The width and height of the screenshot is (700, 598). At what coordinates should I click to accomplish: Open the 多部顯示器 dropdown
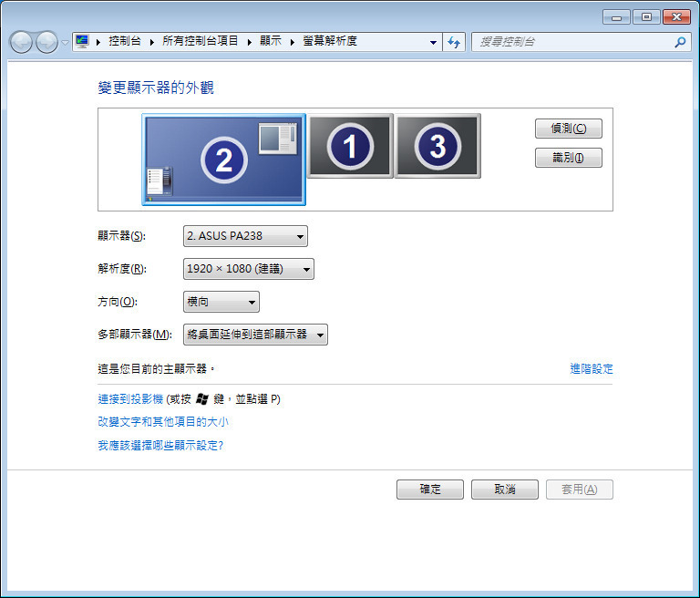[255, 335]
